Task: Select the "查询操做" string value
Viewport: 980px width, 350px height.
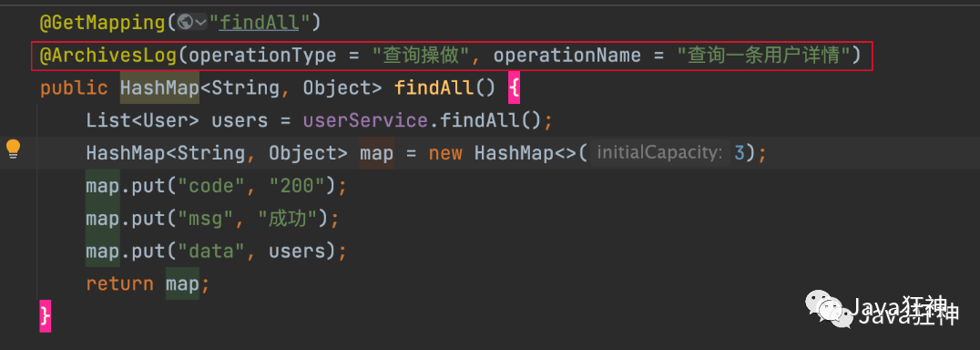Action: (x=422, y=57)
